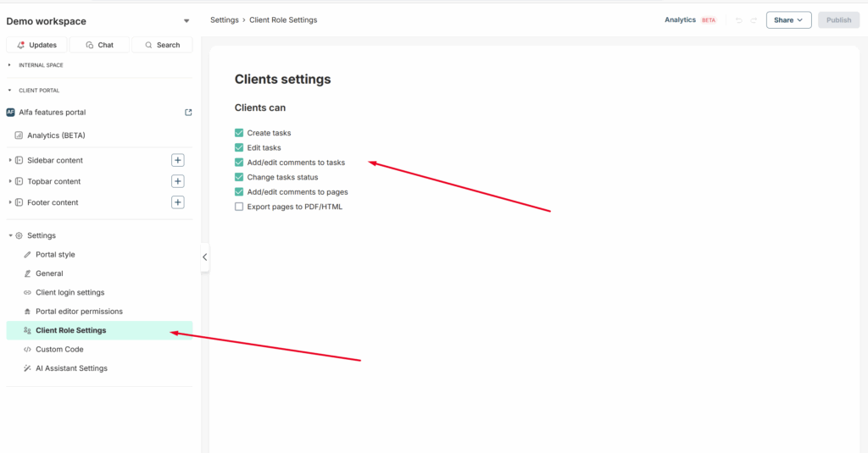Click the magnifier icon on Search
The width and height of the screenshot is (868, 453).
click(x=148, y=46)
